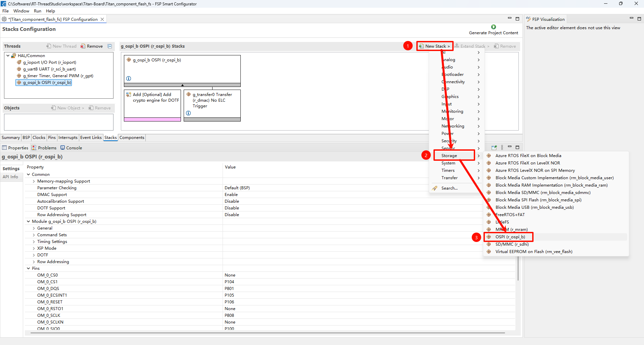The width and height of the screenshot is (644, 345).
Task: Click the Remove thread button
Action: click(92, 46)
